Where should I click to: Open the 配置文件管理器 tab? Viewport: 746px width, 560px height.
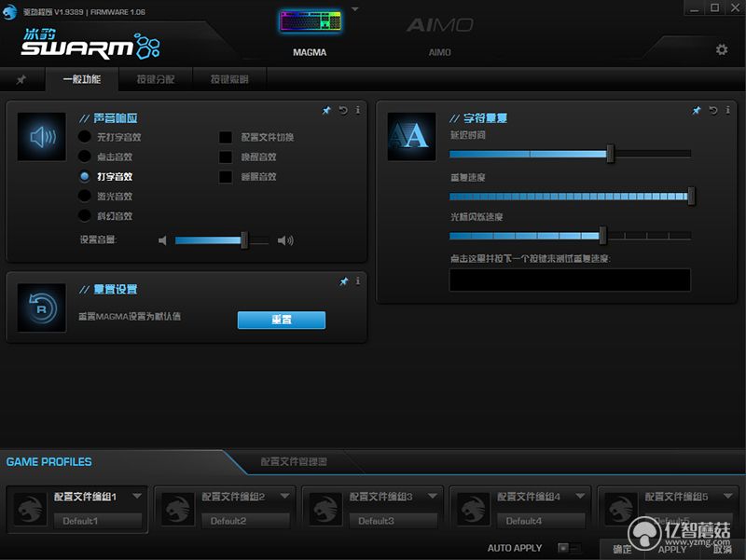(294, 461)
